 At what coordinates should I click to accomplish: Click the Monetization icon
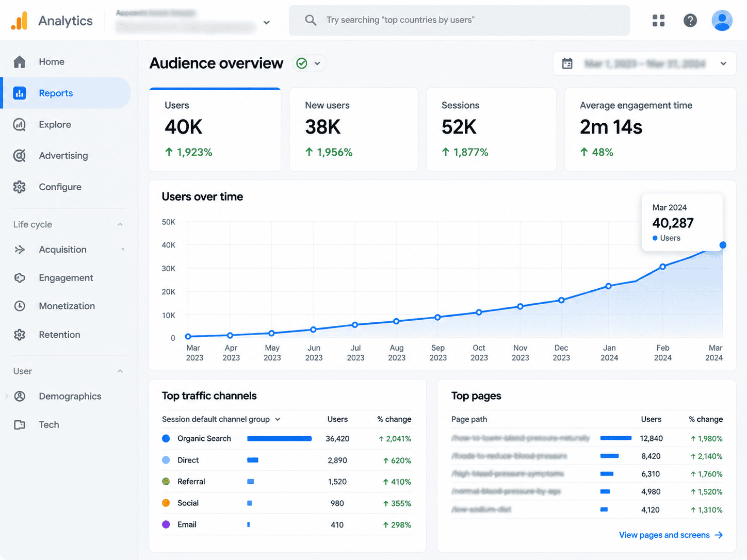(20, 306)
